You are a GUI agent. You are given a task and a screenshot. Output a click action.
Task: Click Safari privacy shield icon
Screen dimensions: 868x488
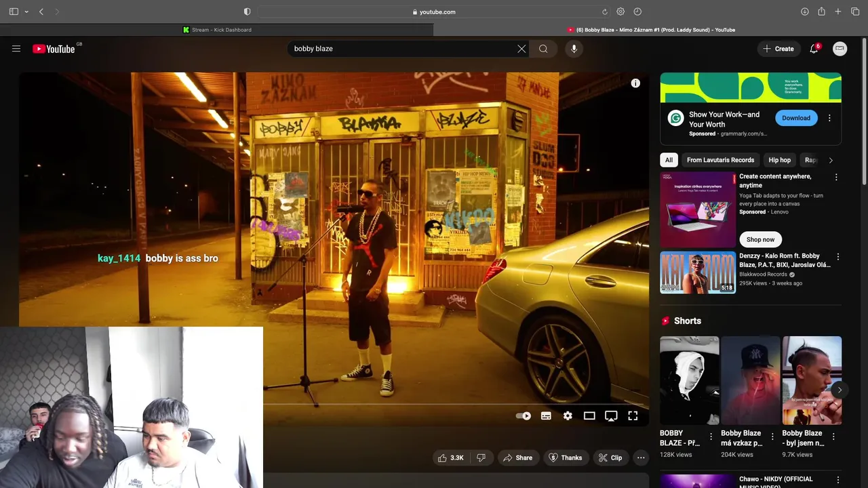point(247,12)
